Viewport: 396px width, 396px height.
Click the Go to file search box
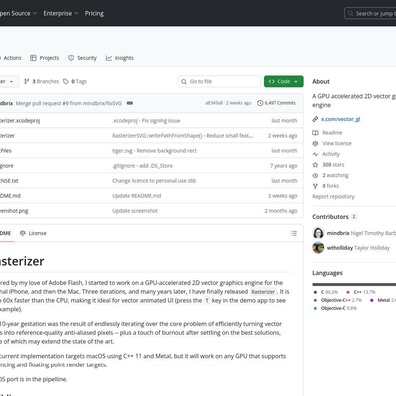tap(219, 81)
